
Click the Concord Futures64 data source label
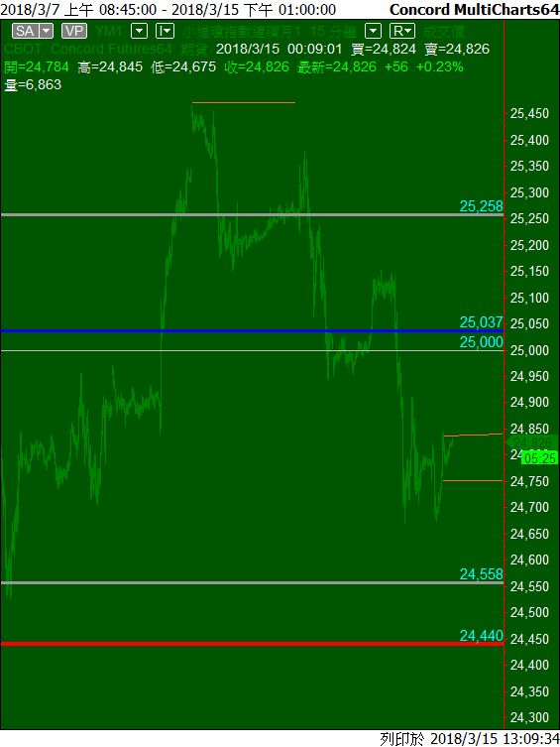[111, 49]
